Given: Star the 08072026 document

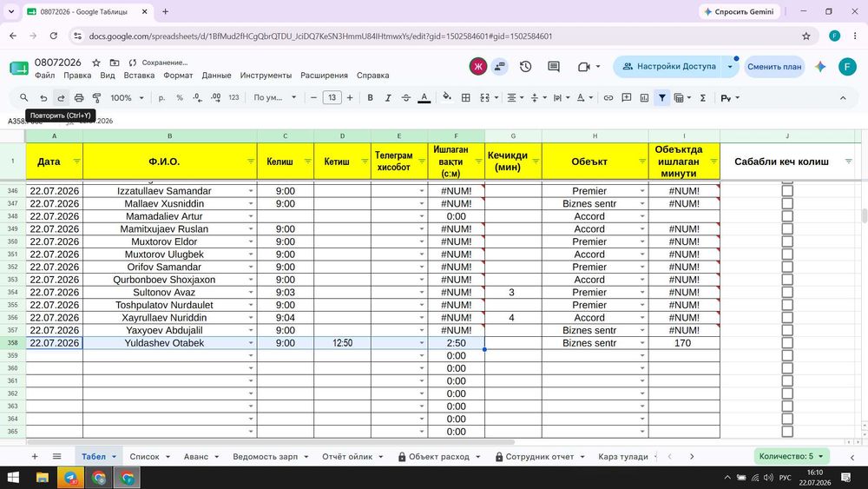Looking at the screenshot, I should tap(96, 63).
